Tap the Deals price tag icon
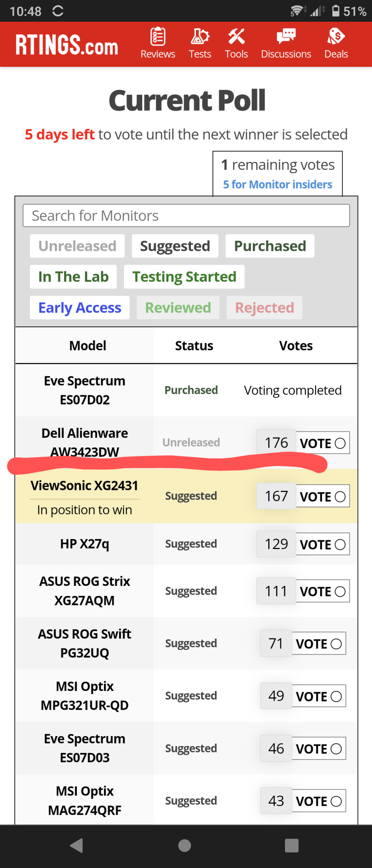372x868 pixels. [336, 37]
